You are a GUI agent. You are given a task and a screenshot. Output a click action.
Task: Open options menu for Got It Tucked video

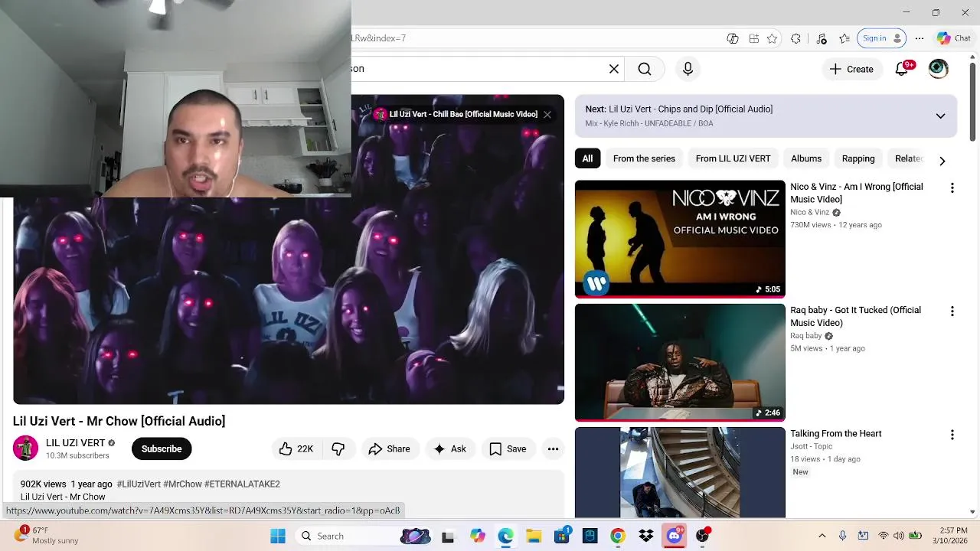pyautogui.click(x=952, y=311)
